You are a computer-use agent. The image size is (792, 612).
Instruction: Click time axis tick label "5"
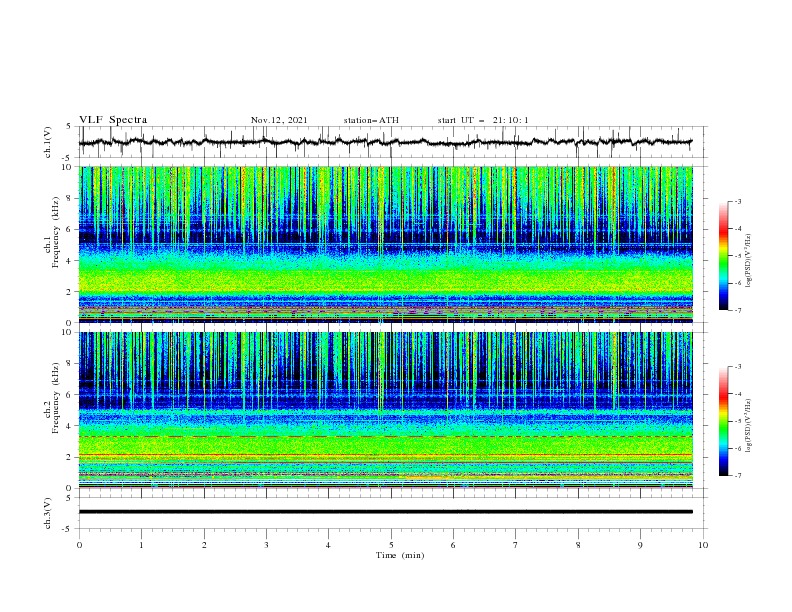tap(391, 545)
